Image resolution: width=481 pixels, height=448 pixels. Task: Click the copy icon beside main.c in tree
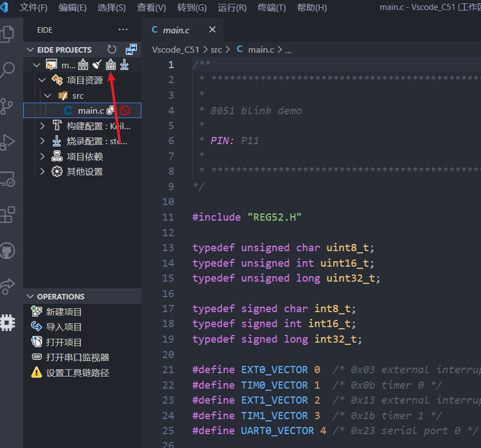[110, 110]
